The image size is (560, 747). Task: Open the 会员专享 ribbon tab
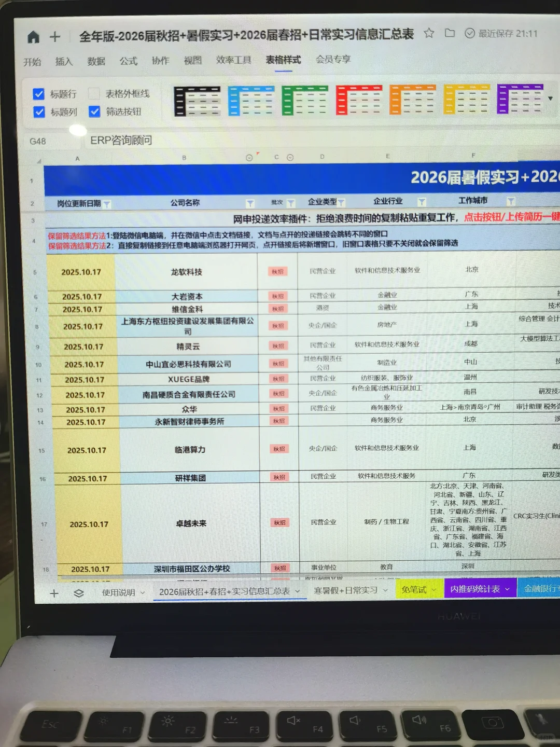[333, 59]
